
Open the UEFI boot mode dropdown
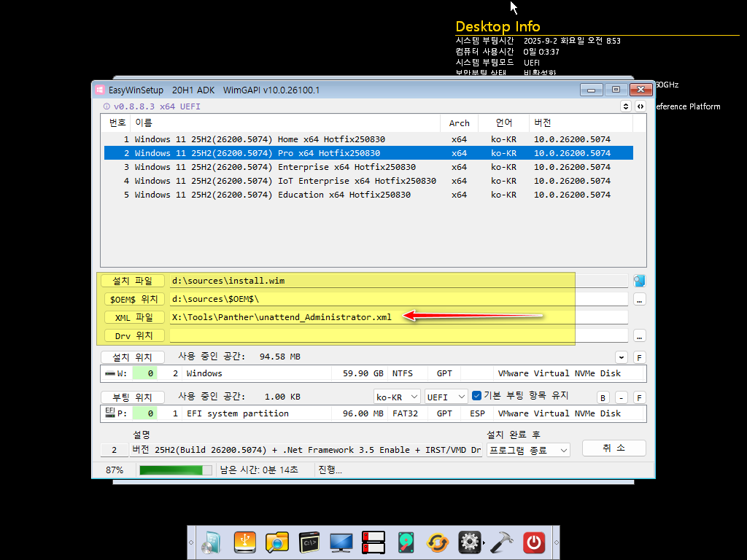pyautogui.click(x=446, y=397)
